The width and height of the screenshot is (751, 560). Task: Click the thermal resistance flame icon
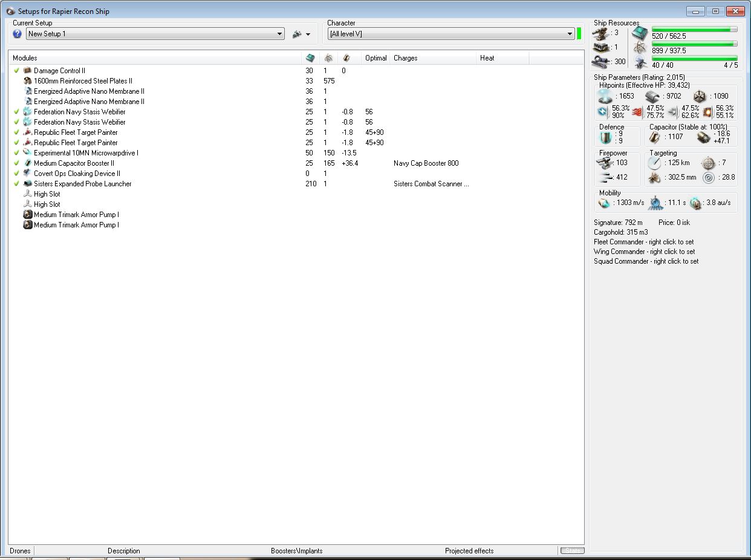[637, 112]
